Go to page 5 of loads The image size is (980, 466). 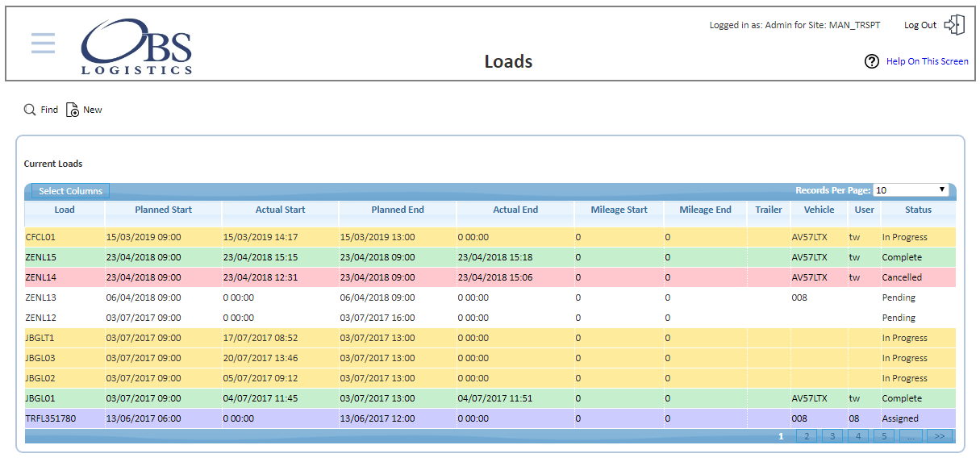[883, 436]
